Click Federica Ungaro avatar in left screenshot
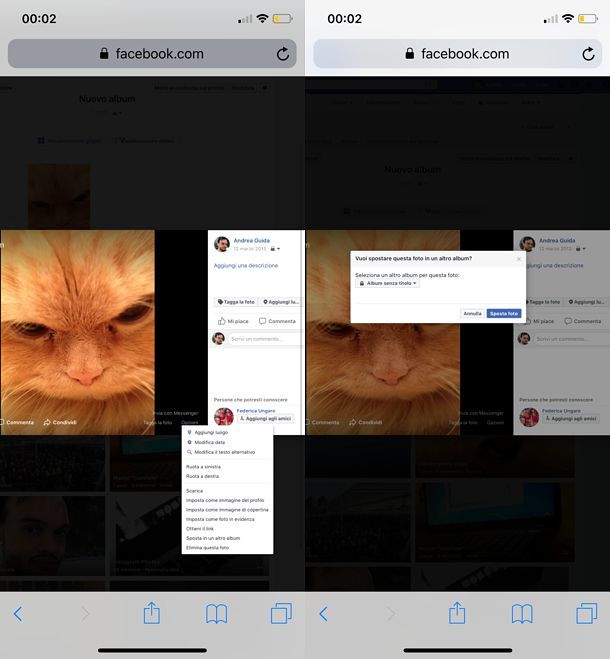 (224, 416)
